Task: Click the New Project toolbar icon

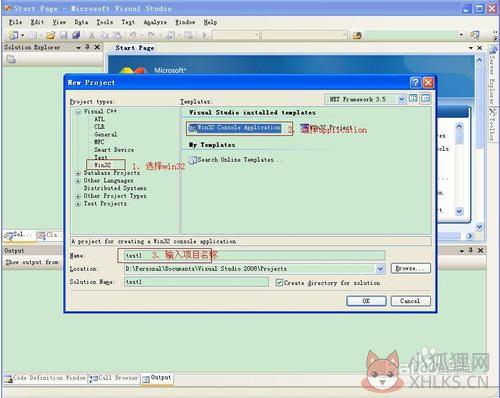Action: (14, 35)
